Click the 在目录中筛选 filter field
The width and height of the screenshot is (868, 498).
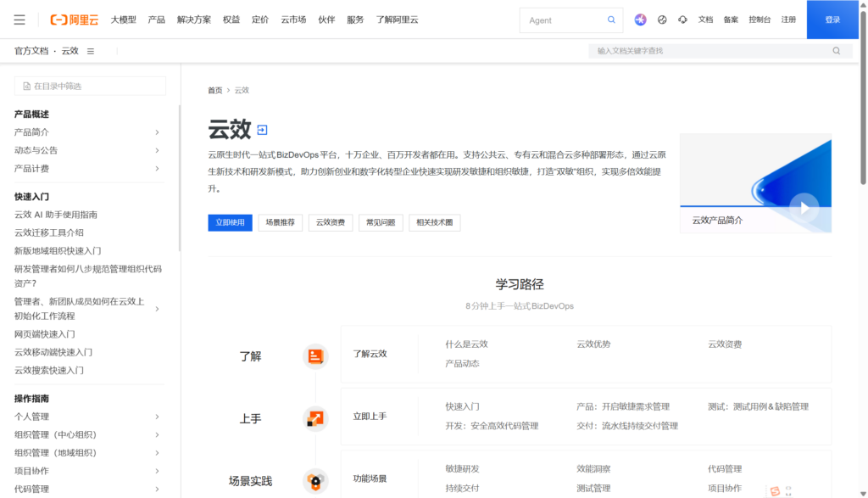tap(90, 86)
